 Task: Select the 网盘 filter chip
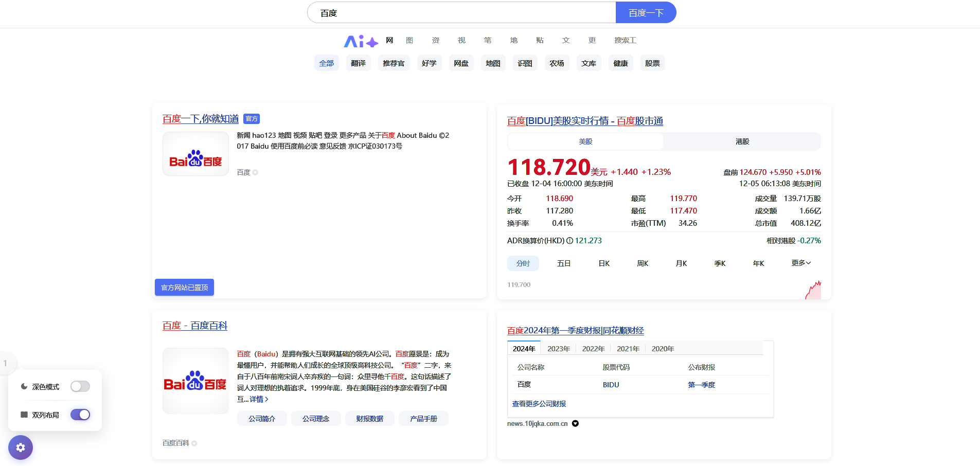click(461, 63)
